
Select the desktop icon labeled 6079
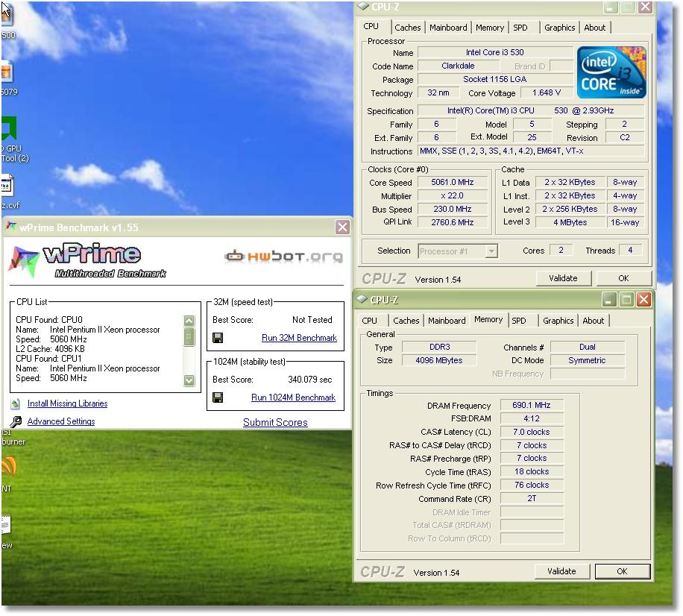8,78
